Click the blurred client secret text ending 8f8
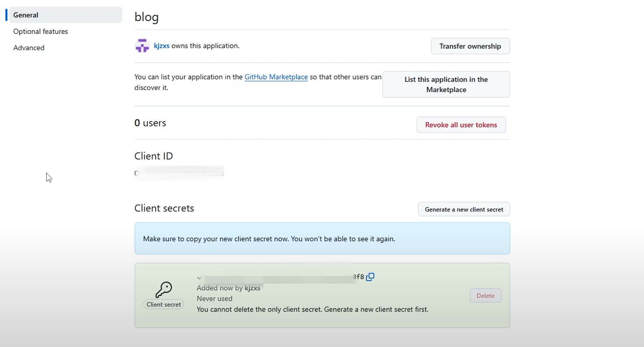644x347 pixels. pyautogui.click(x=280, y=277)
